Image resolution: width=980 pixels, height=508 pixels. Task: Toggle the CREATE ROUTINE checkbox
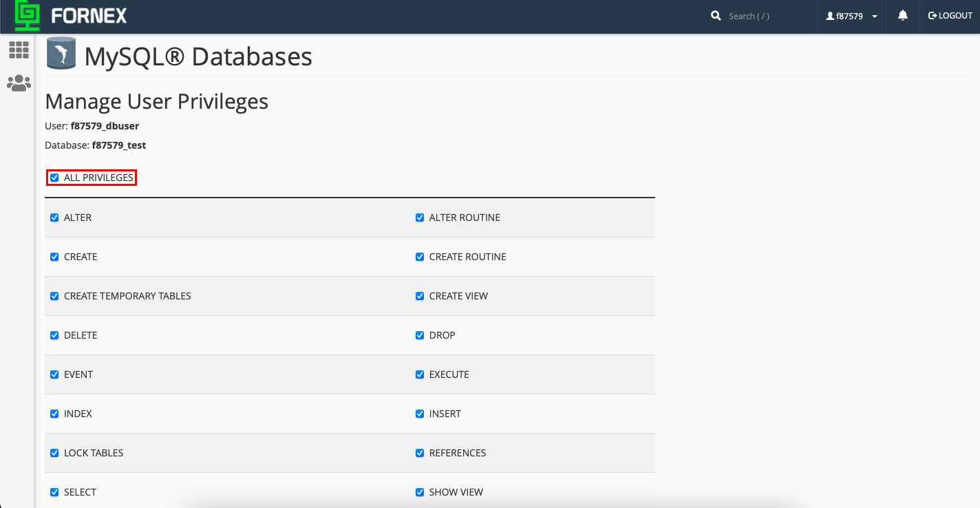tap(420, 257)
